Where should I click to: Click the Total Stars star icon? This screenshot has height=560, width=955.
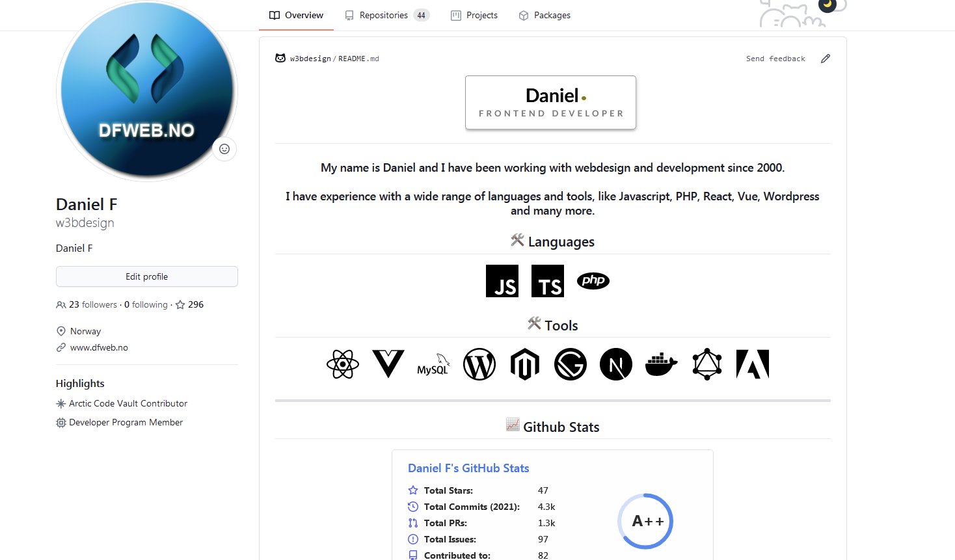[x=413, y=490]
